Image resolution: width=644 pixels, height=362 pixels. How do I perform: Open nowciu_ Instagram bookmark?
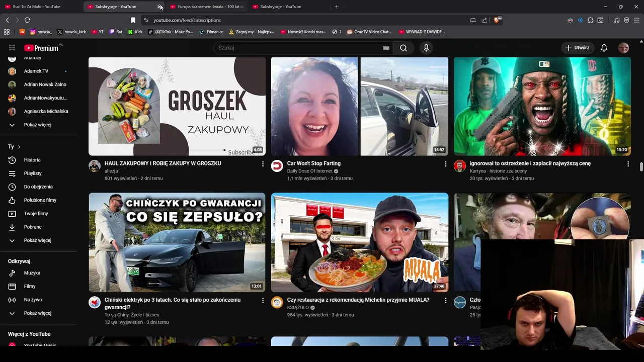coord(41,32)
